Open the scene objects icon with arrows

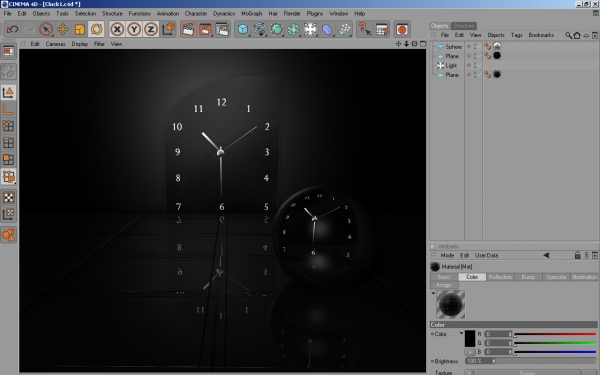coord(310,29)
